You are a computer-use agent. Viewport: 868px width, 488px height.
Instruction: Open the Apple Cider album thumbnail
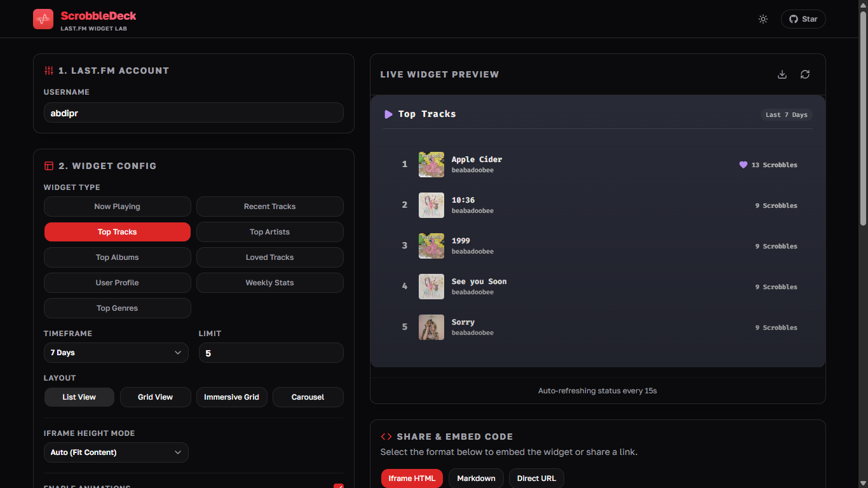click(431, 165)
